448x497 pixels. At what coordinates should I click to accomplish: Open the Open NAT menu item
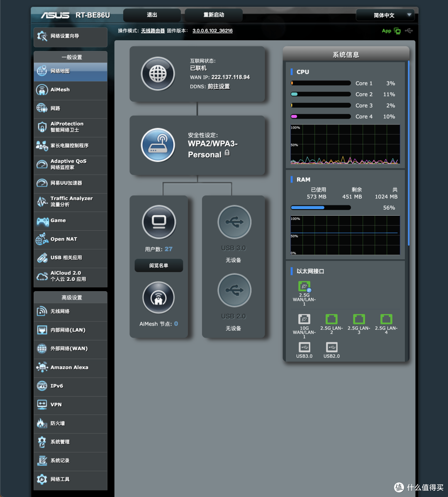click(71, 239)
